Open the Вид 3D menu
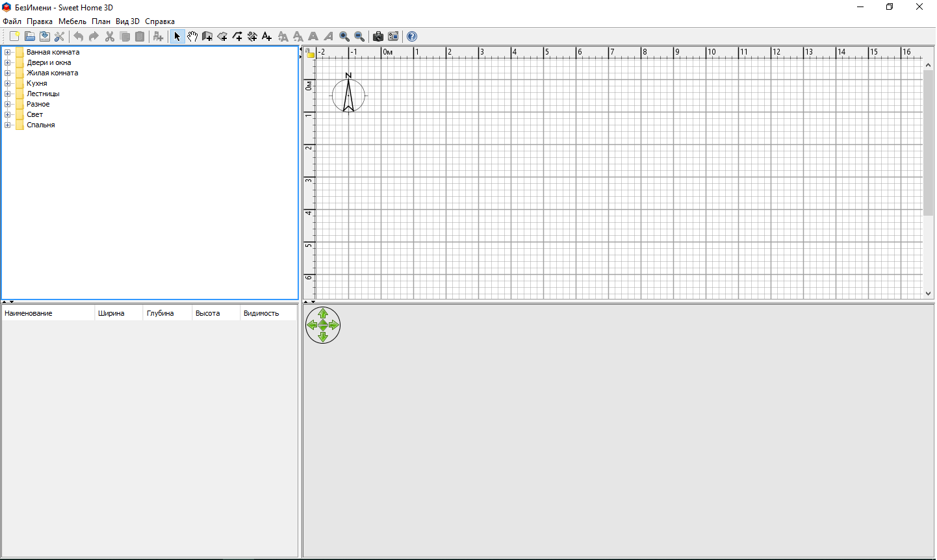Screen dimensions: 937x560 [x=127, y=21]
